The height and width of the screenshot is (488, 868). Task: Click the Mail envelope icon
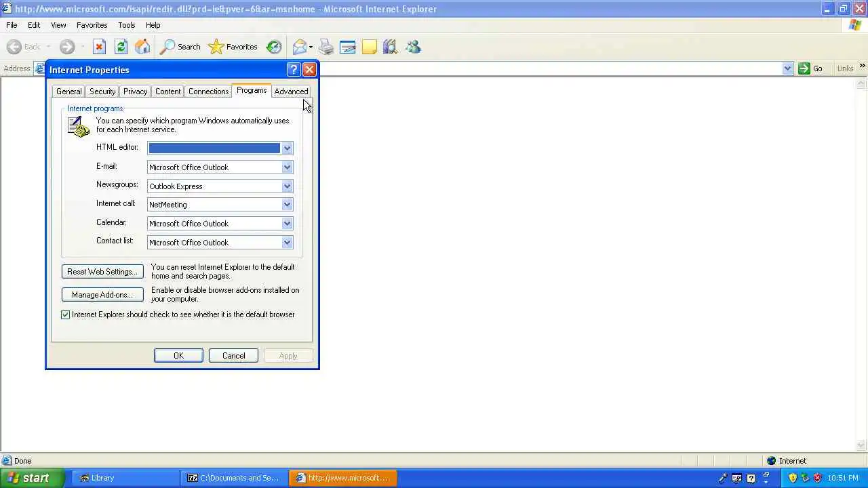(299, 47)
